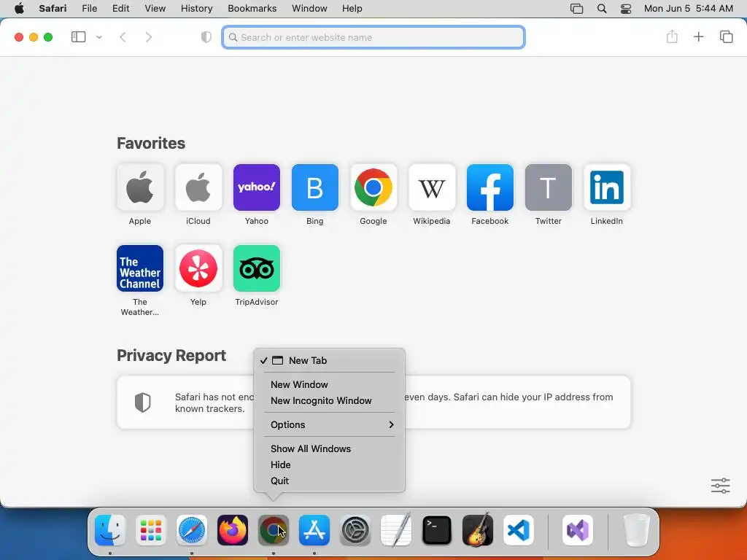Open The Weather Channel favorite
747x560 pixels.
point(140,268)
